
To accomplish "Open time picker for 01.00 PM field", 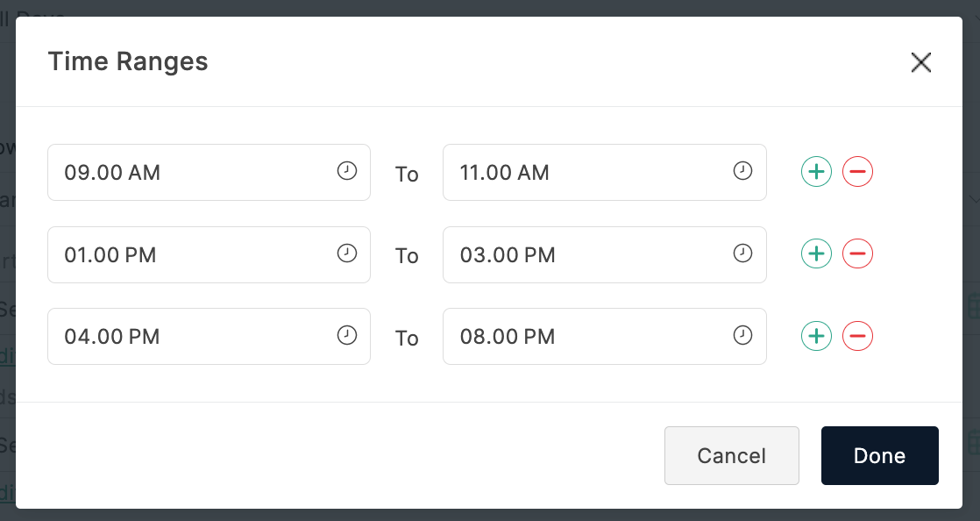I will tap(347, 253).
